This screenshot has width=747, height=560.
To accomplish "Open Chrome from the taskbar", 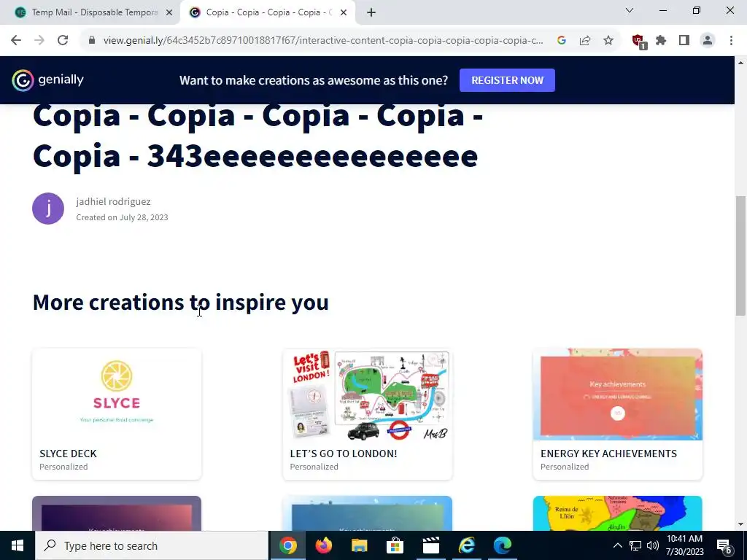I will [287, 545].
